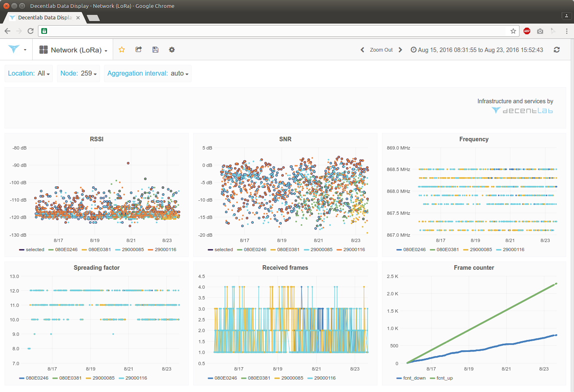The width and height of the screenshot is (574, 392).
Task: Toggle 080E0246 series in SNR legend
Action: [x=251, y=249]
